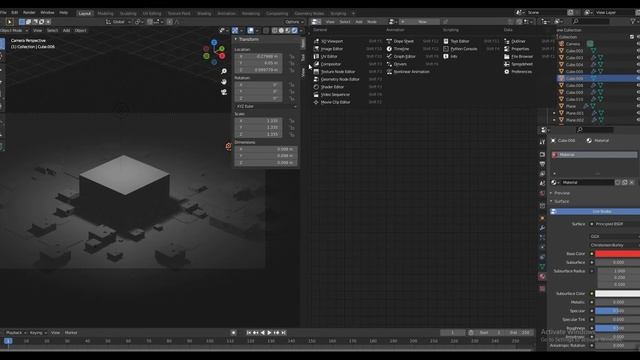Open the Global orientation dropdown
The height and width of the screenshot is (360, 640).
pyautogui.click(x=118, y=22)
